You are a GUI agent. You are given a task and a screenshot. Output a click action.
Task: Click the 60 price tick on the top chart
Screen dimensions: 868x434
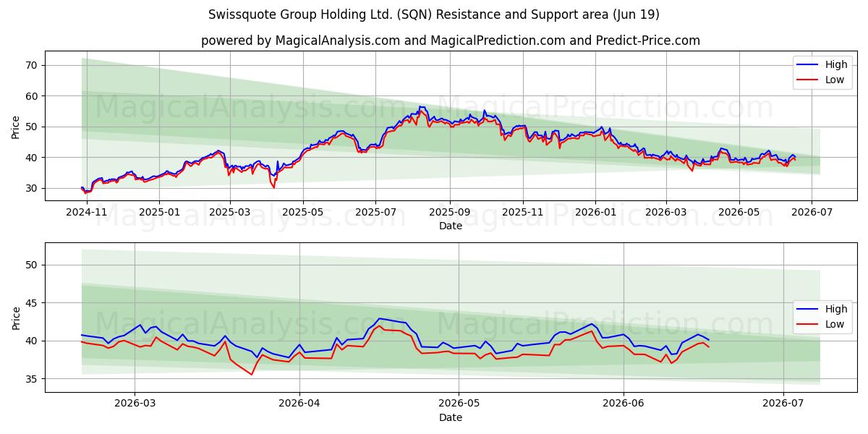[33, 95]
